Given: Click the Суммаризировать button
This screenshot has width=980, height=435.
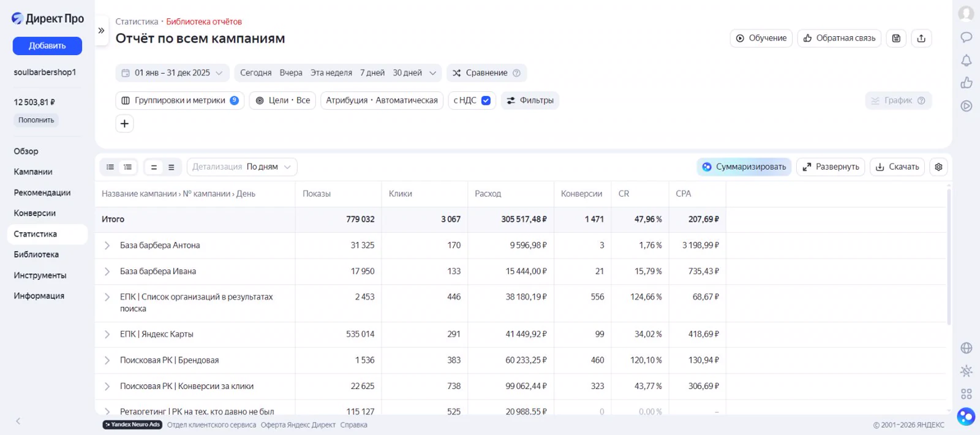Looking at the screenshot, I should [744, 167].
